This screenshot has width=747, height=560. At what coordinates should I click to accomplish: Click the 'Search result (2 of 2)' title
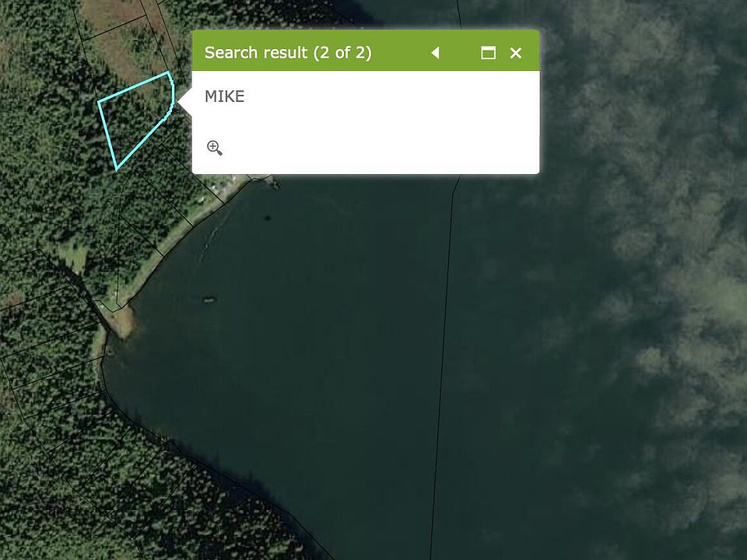288,52
